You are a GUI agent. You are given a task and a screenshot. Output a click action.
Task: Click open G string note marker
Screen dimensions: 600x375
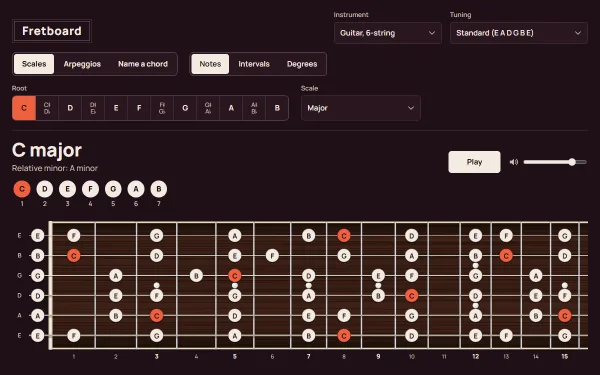(x=38, y=276)
